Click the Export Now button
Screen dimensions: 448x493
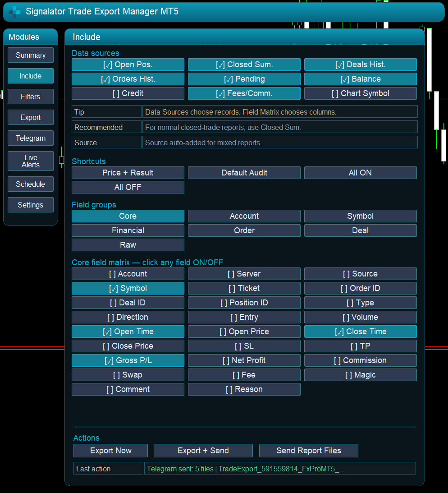tap(110, 451)
